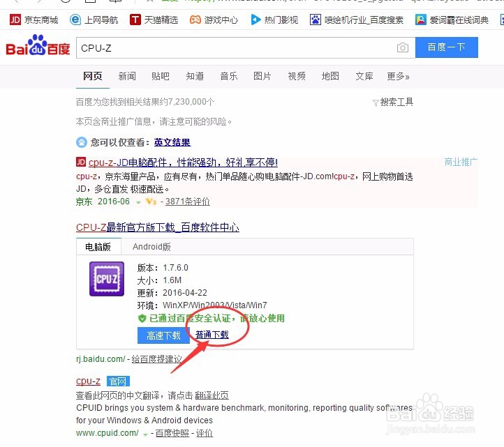Image resolution: width=504 pixels, height=447 pixels.
Task: Switch to the 地图 tab
Action: 330,76
